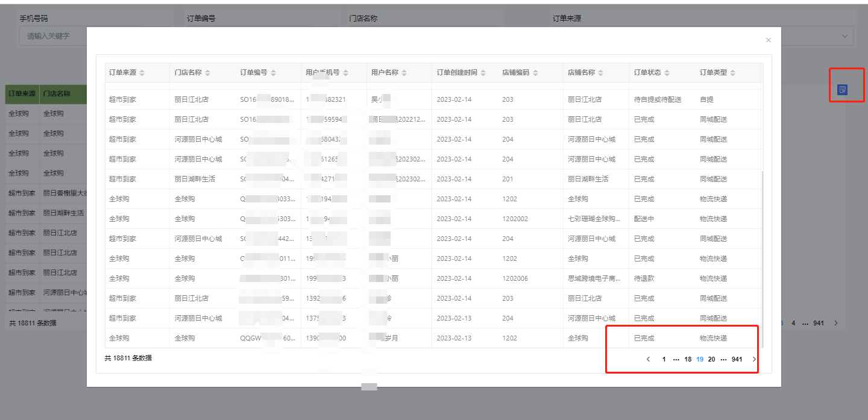This screenshot has width=868, height=420.
Task: Select current page 19 in dialog
Action: click(700, 359)
